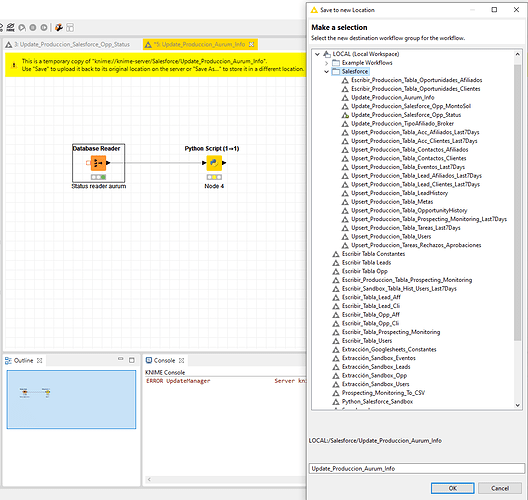528x500 pixels.
Task: Confirm save with the OK button
Action: pos(453,488)
